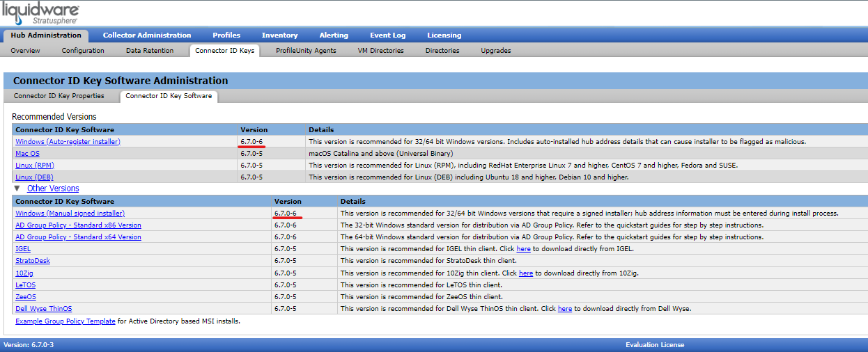Switch to the Profiles tab

click(226, 35)
